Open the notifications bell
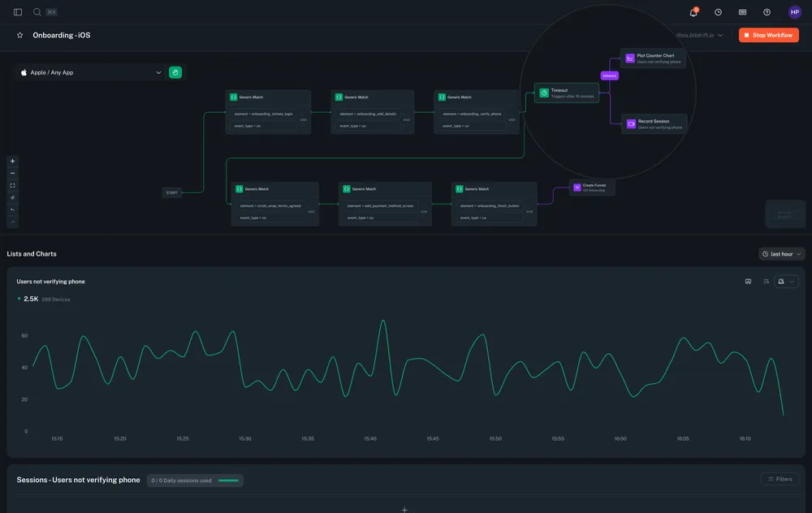 [693, 12]
